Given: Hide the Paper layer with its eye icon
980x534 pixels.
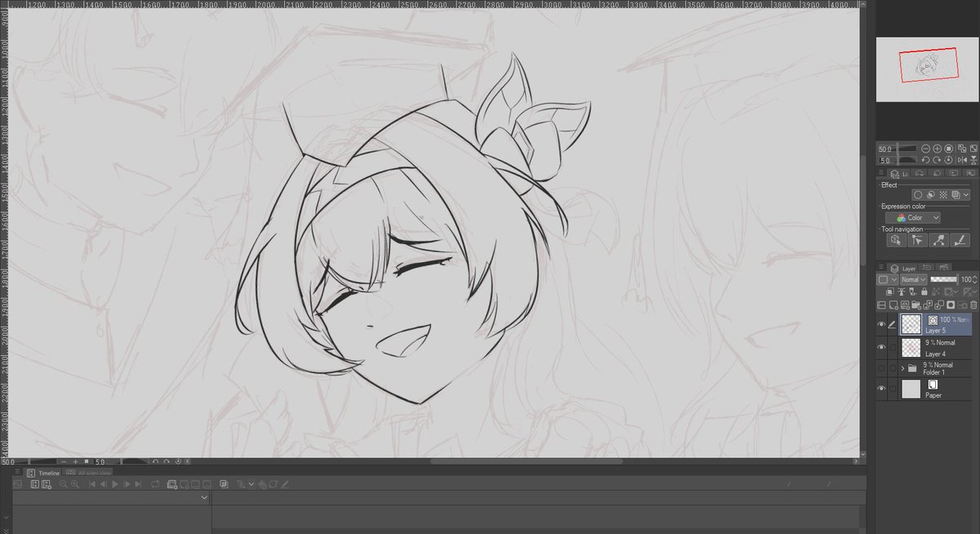Looking at the screenshot, I should tap(881, 389).
